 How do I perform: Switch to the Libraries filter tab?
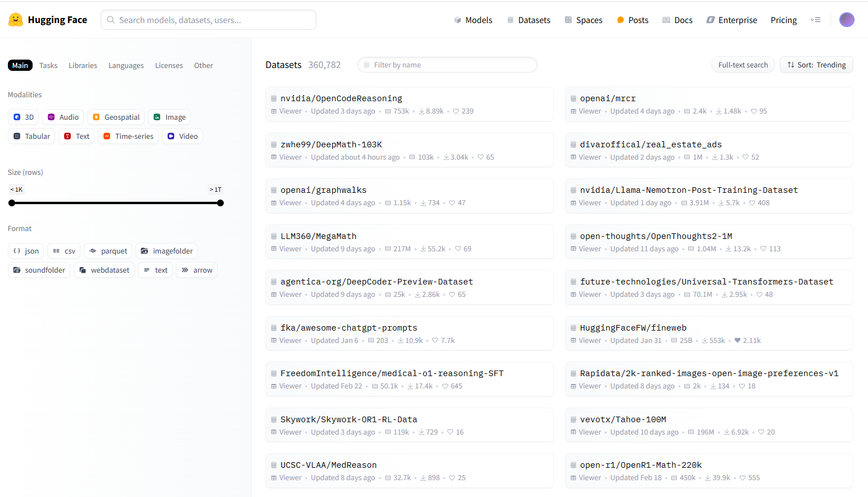83,65
